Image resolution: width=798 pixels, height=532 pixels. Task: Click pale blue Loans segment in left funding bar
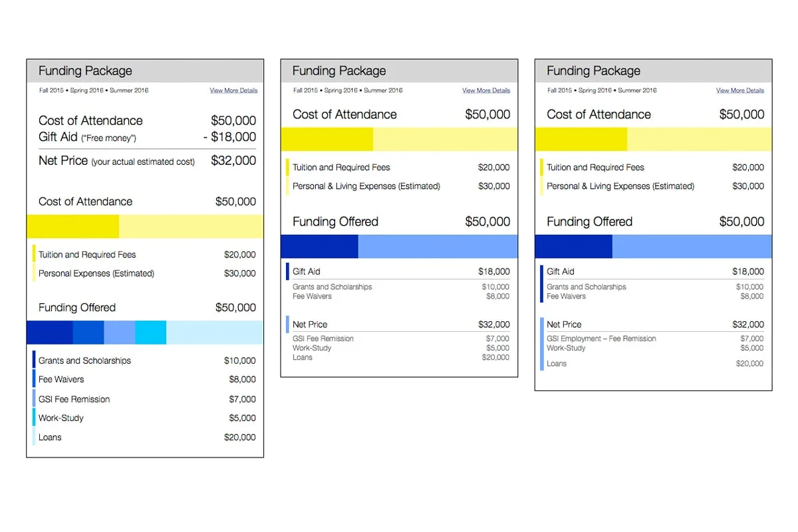[x=215, y=332]
